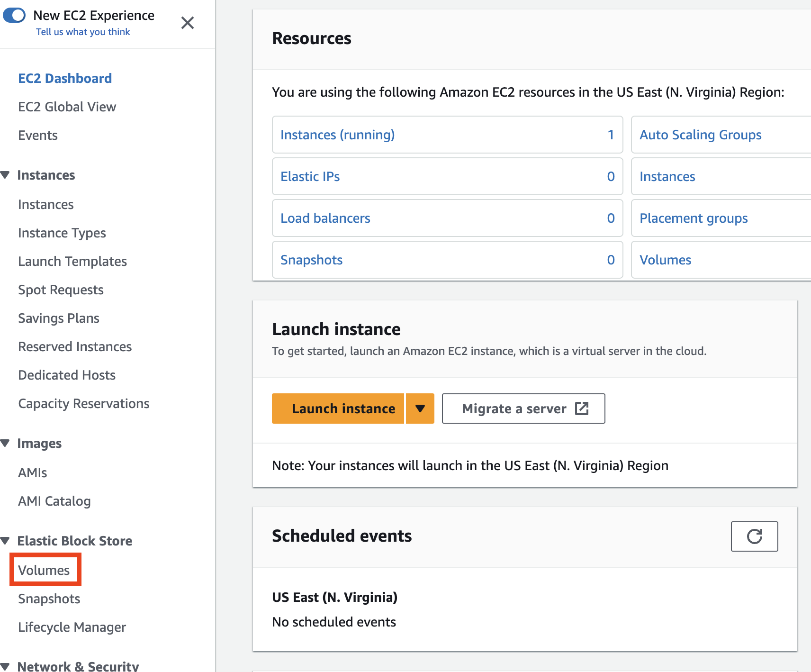811x672 pixels.
Task: Click the Load balancers count 0
Action: [x=611, y=218]
